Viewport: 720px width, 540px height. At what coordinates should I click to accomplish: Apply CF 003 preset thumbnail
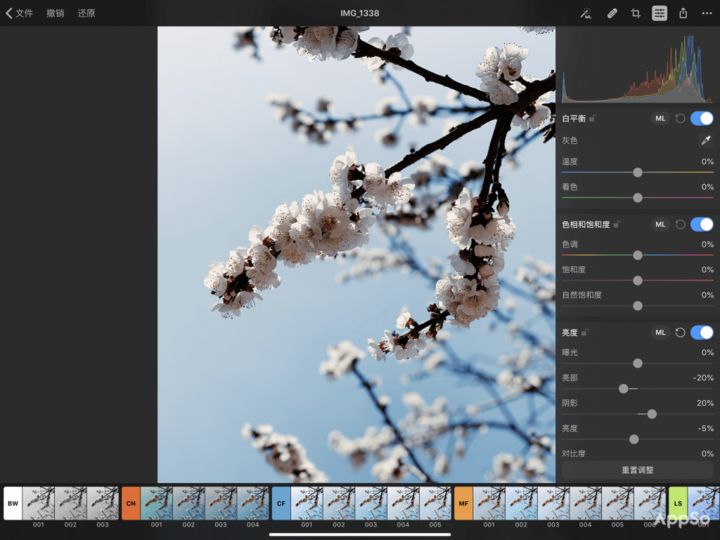371,502
